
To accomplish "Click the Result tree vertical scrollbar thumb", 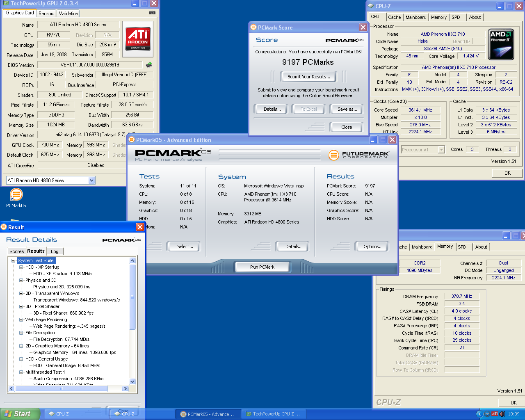I will click(132, 297).
